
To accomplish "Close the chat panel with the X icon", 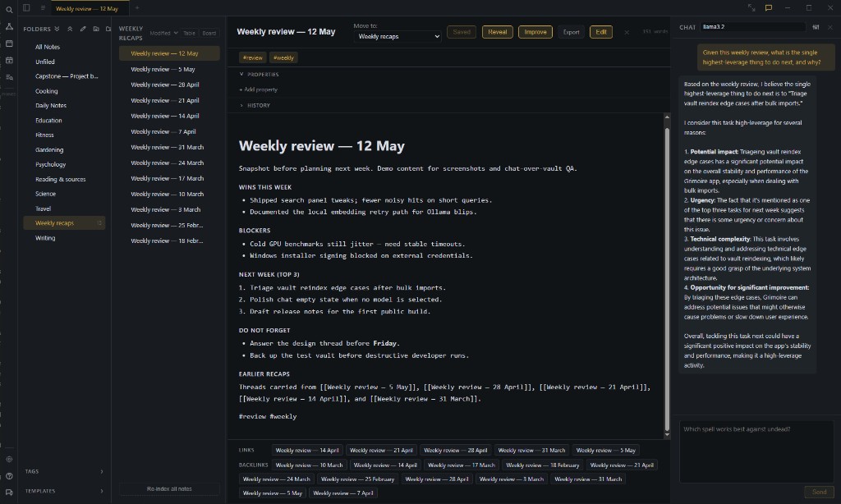I will [830, 27].
